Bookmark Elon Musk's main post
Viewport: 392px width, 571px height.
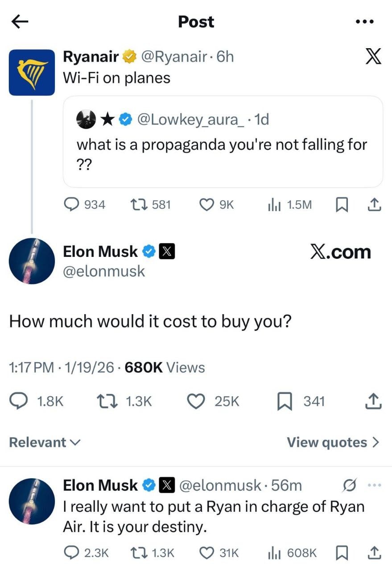pos(284,401)
